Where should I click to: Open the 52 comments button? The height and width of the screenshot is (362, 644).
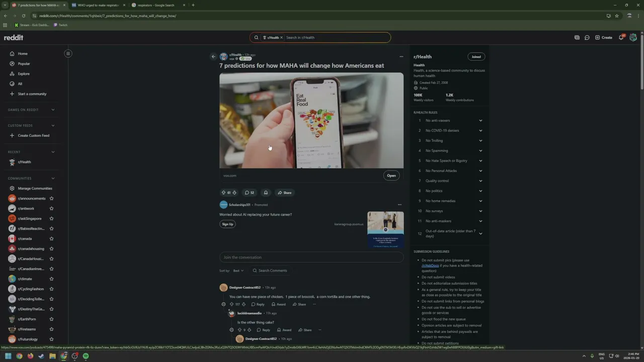point(249,193)
